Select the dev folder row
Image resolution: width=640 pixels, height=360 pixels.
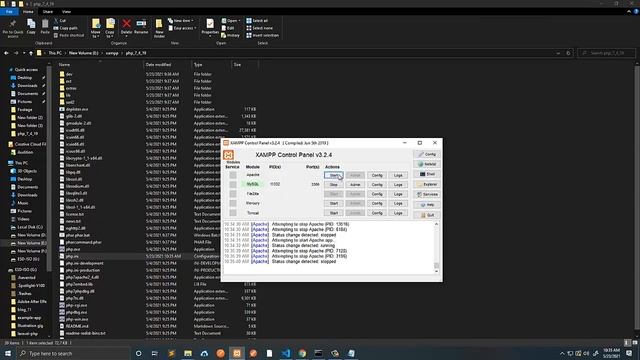[157, 74]
